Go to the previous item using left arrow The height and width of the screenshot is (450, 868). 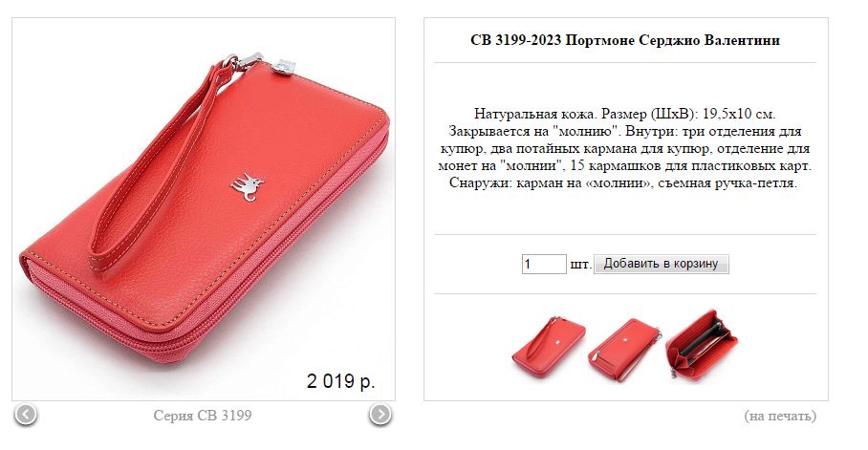(26, 415)
